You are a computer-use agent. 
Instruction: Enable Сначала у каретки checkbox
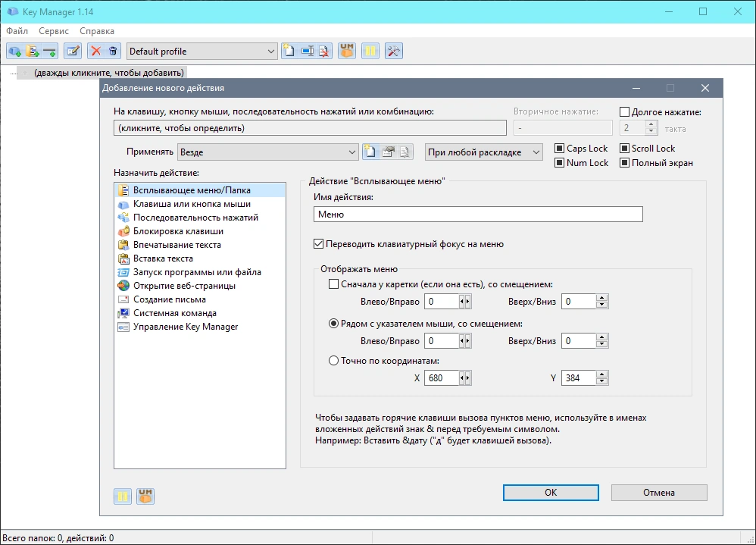click(333, 284)
